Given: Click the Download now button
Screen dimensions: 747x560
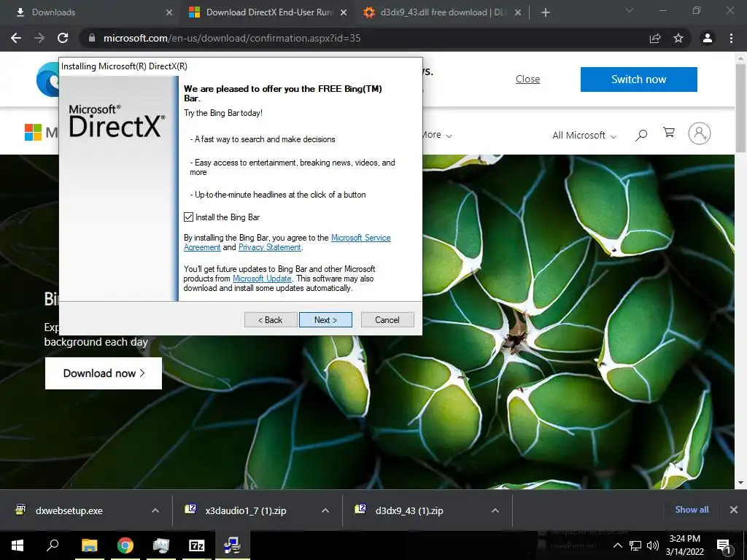Looking at the screenshot, I should coord(104,373).
